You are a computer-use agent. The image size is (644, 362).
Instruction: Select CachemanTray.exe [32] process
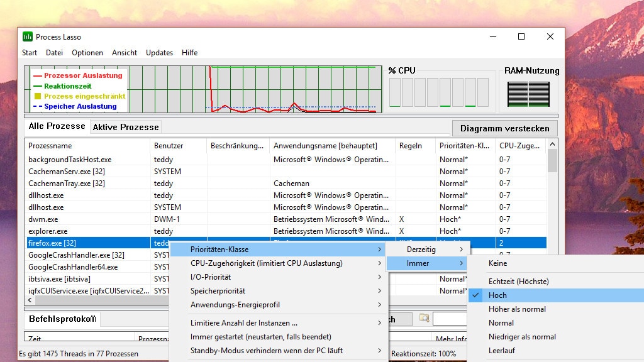coord(286,183)
